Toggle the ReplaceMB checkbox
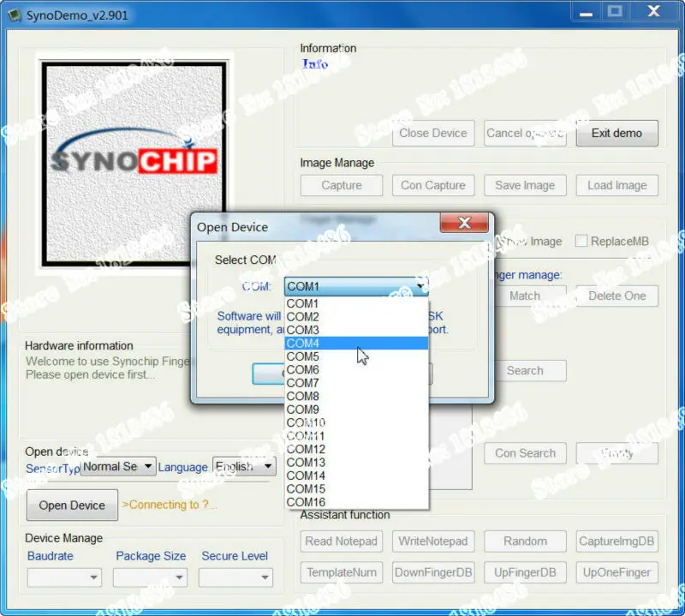Screen dimensions: 685x616 [581, 241]
